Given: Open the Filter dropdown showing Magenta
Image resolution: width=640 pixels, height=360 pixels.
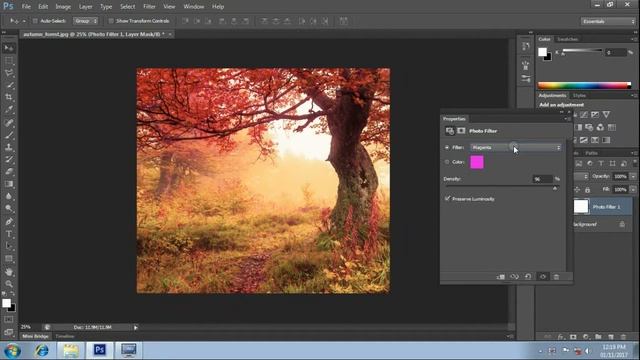Looking at the screenshot, I should tap(516, 147).
